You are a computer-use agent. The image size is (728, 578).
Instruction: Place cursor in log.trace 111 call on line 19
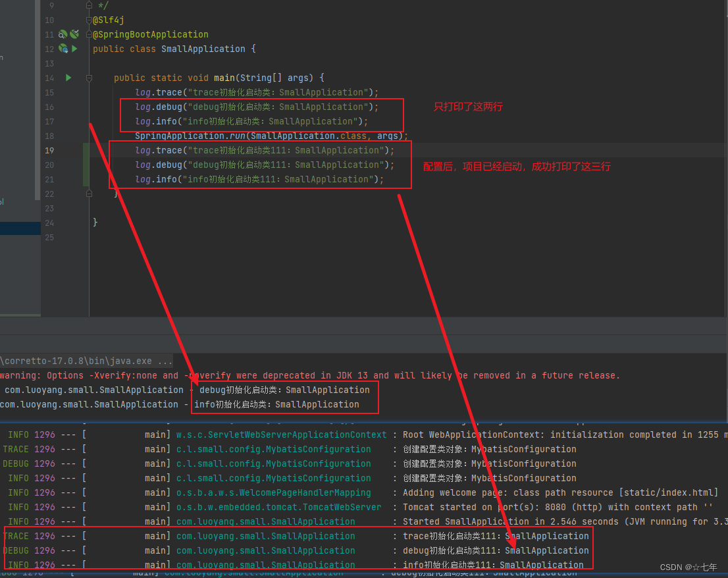[x=265, y=150]
